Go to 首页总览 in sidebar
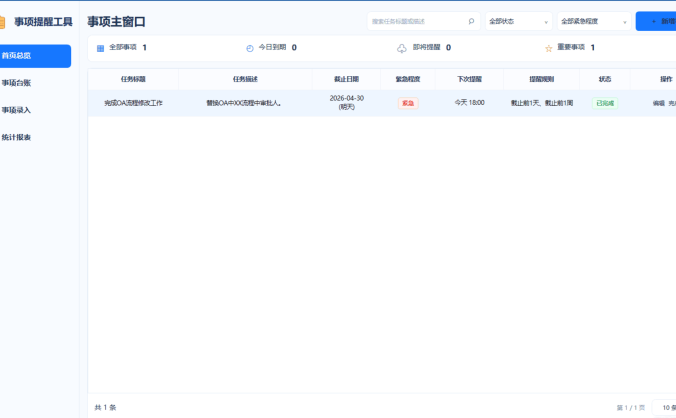This screenshot has height=418, width=676. pos(35,56)
